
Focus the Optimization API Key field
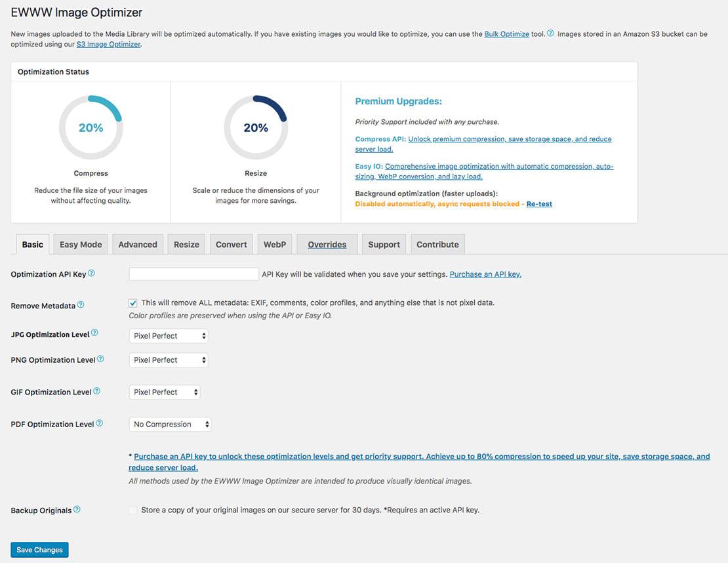(x=194, y=274)
